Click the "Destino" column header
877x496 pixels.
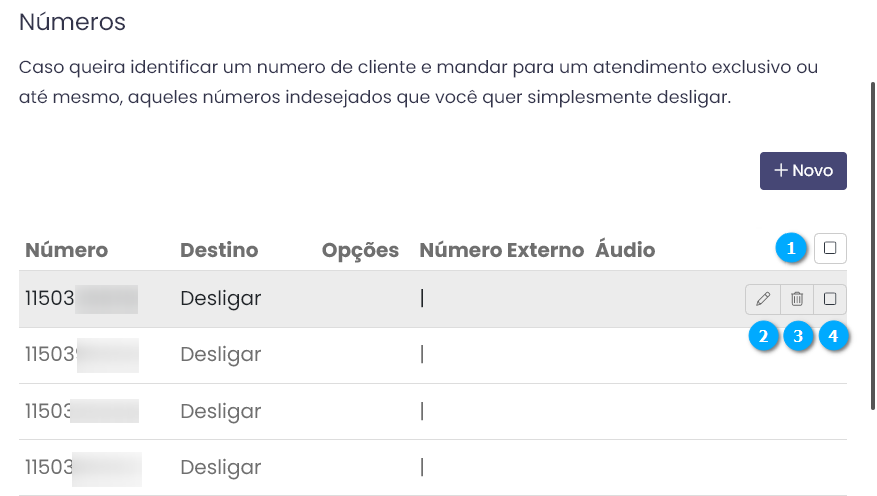(219, 250)
